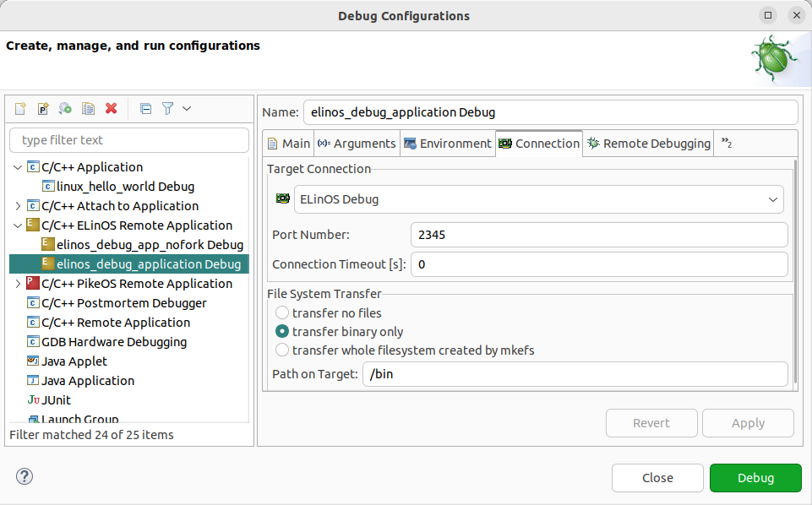Select the 'transfer binary only' radio button
812x505 pixels.
(282, 332)
